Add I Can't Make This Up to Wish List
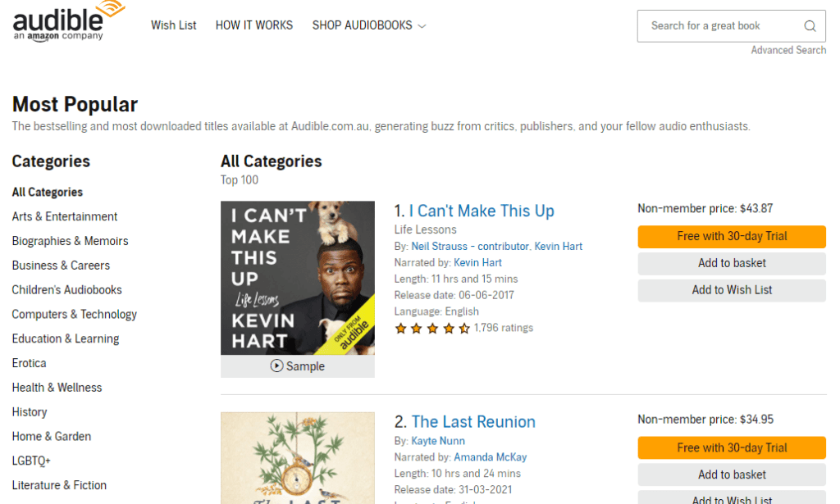The image size is (840, 504). coord(732,290)
